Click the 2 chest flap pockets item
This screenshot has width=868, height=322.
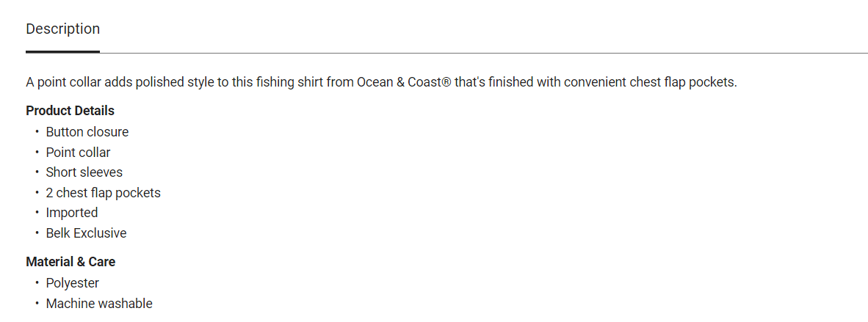(x=103, y=193)
